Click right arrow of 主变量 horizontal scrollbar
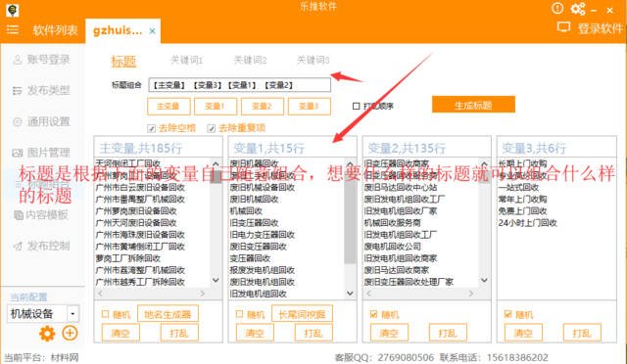Viewport: 627px width, 364px height. [203, 294]
